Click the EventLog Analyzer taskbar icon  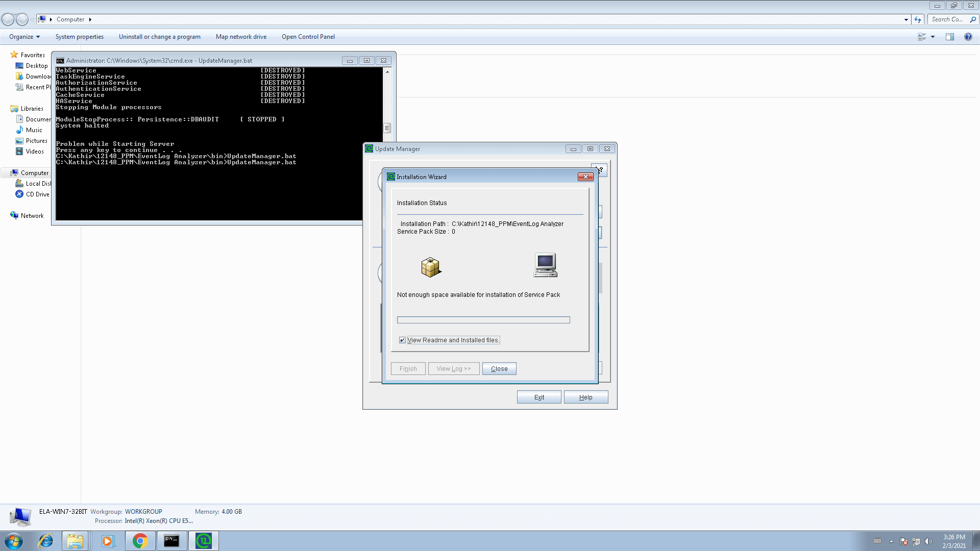(204, 540)
